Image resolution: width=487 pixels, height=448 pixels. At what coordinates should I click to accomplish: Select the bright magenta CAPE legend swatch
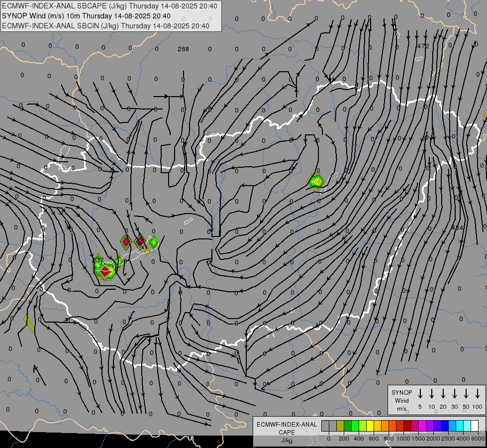[x=423, y=426]
